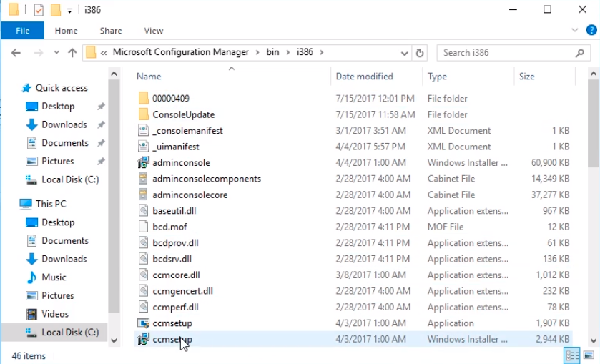
Task: Select the bcdprov.dll file icon
Action: coord(143,243)
